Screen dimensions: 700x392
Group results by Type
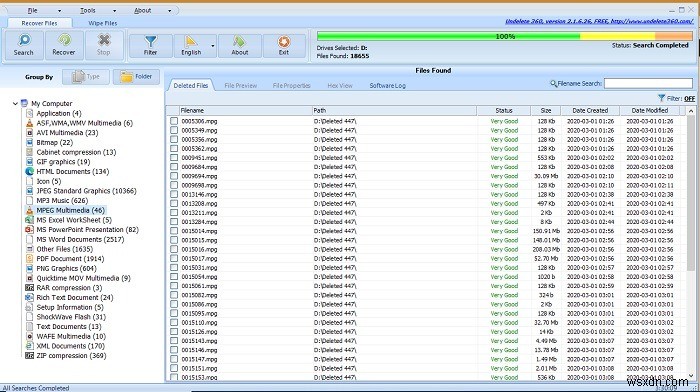coord(86,77)
